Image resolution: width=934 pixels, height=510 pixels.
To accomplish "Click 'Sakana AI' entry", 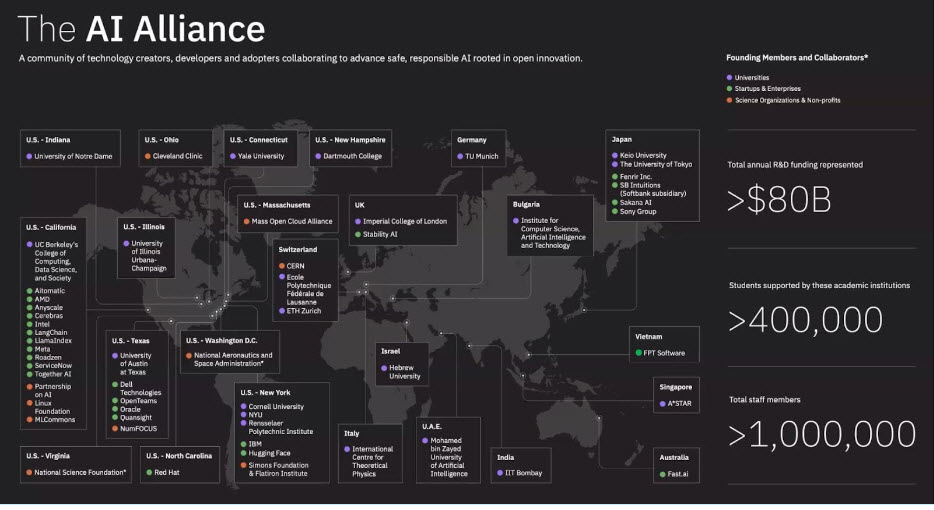I will coord(636,203).
